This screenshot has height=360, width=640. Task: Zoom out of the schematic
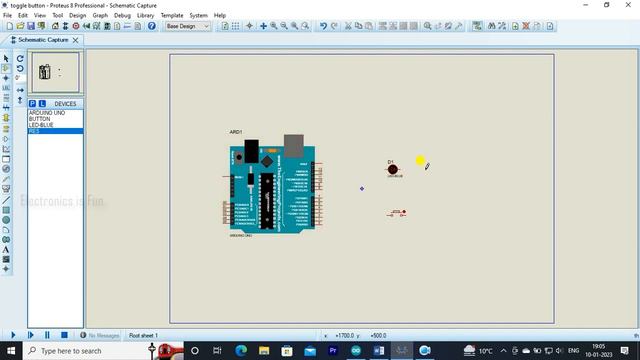pos(284,26)
